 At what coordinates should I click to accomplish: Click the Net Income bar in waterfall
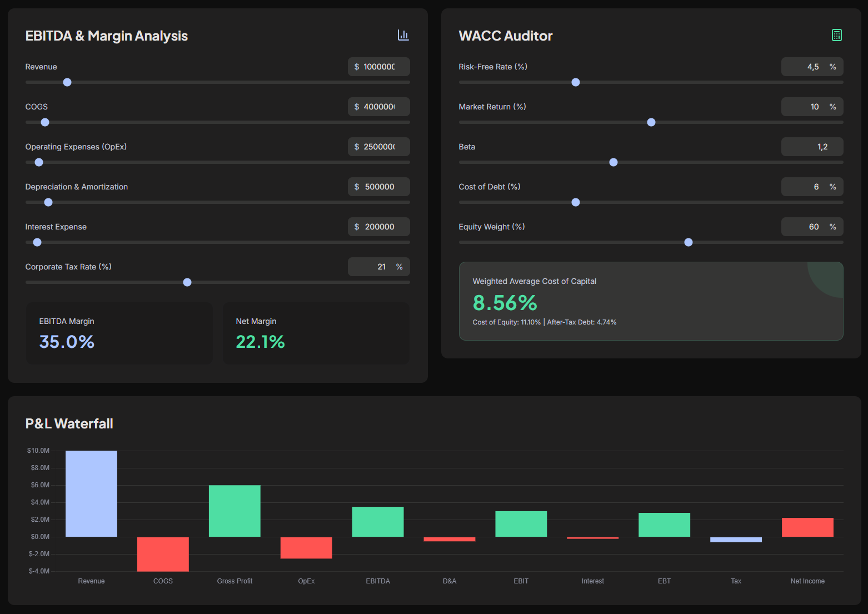tap(807, 527)
